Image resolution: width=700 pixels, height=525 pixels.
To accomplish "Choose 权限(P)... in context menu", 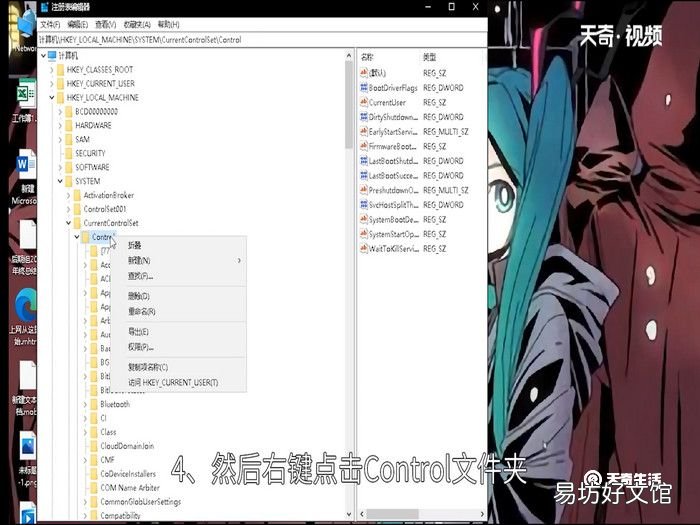I will point(179,347).
